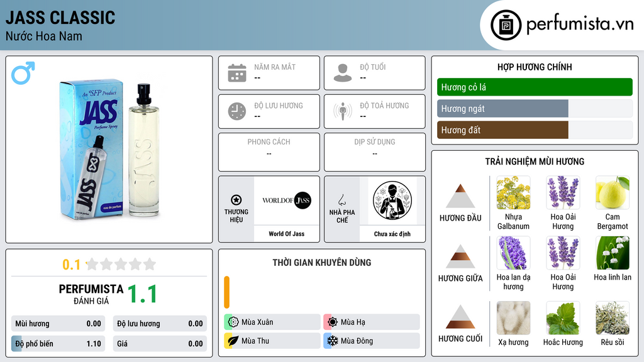The width and height of the screenshot is (644, 362).
Task: Click the Mùa Thu leaf season item
Action: (x=272, y=341)
